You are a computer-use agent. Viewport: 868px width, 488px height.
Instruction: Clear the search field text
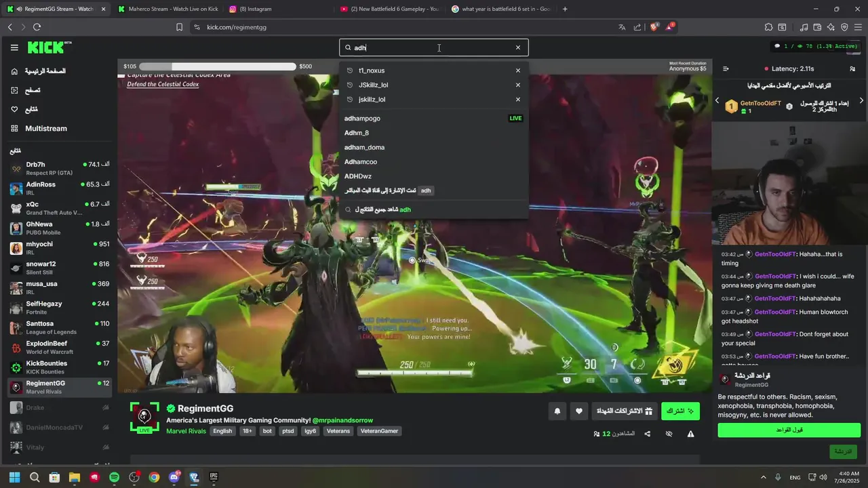click(518, 47)
